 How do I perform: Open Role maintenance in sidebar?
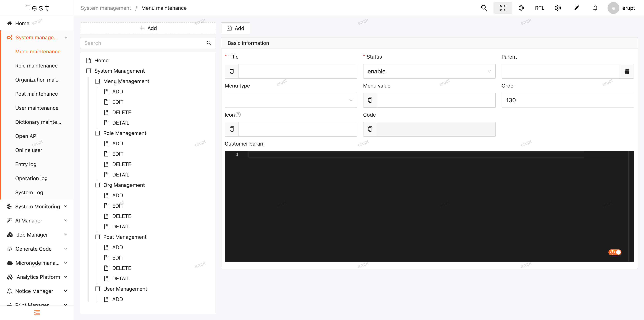[36, 66]
